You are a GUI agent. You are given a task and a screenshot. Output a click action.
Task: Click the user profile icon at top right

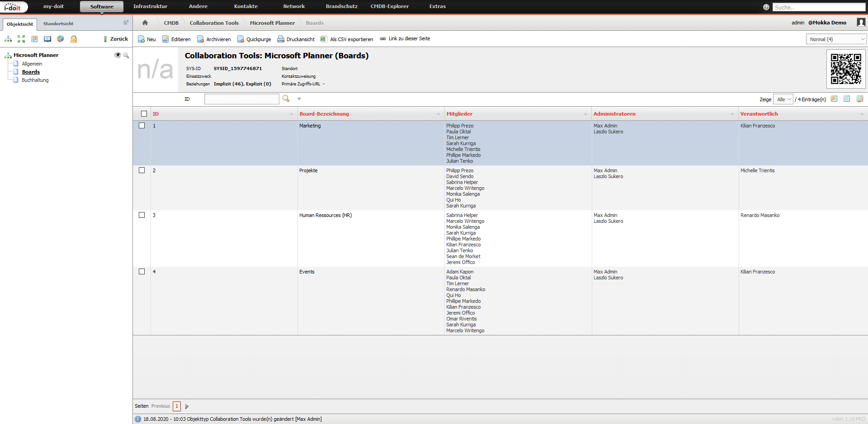[x=861, y=22]
